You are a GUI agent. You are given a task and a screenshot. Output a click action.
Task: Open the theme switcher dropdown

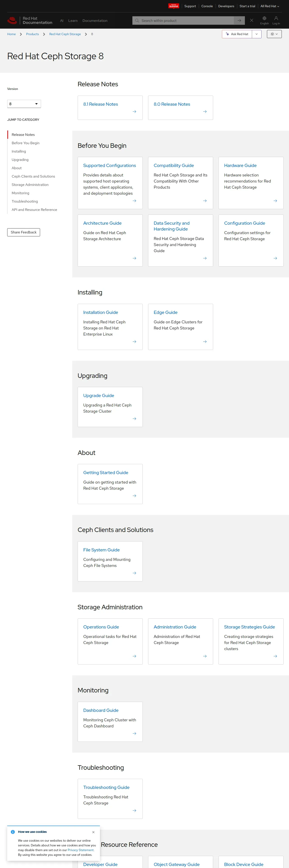click(274, 34)
